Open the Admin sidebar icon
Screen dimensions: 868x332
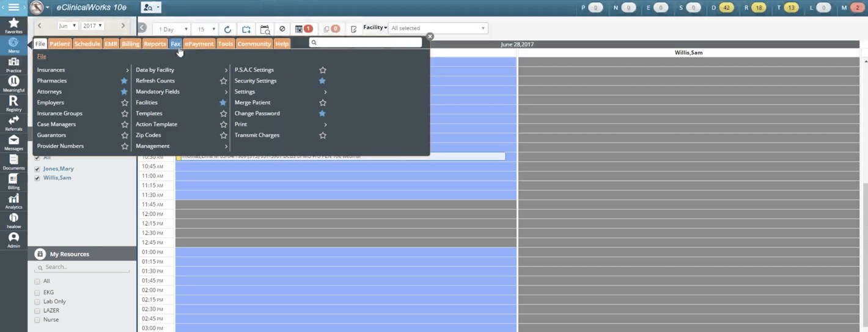[x=13, y=240]
